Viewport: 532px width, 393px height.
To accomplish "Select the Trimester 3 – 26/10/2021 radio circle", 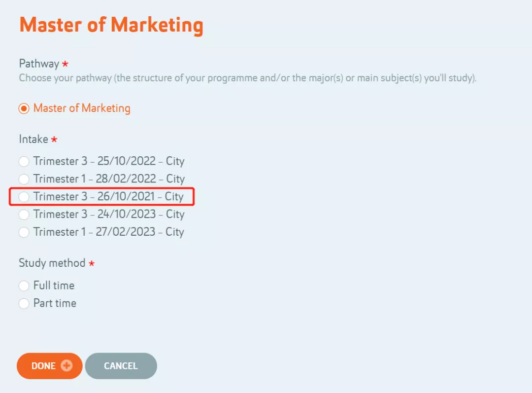I will pyautogui.click(x=24, y=197).
